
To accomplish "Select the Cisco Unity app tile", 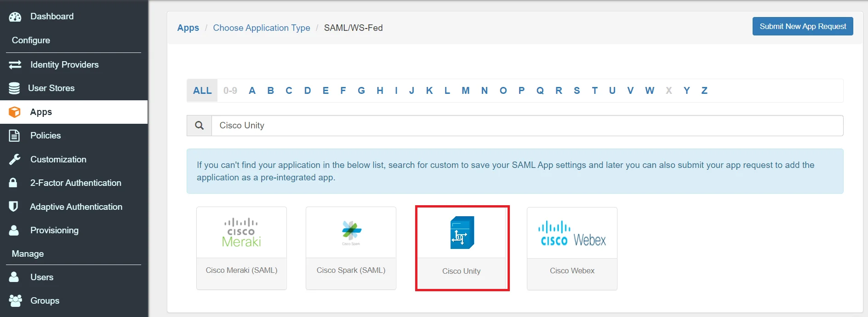I will coord(462,248).
